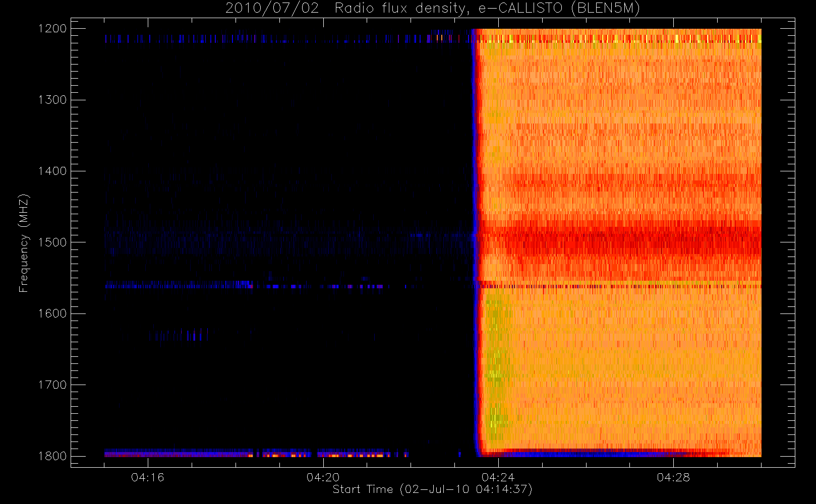Click the 1800 frequency tick label
Image resolution: width=816 pixels, height=504 pixels.
[52, 456]
